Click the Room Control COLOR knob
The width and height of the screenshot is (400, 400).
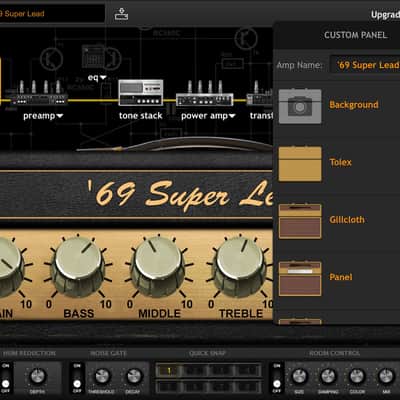pyautogui.click(x=357, y=376)
